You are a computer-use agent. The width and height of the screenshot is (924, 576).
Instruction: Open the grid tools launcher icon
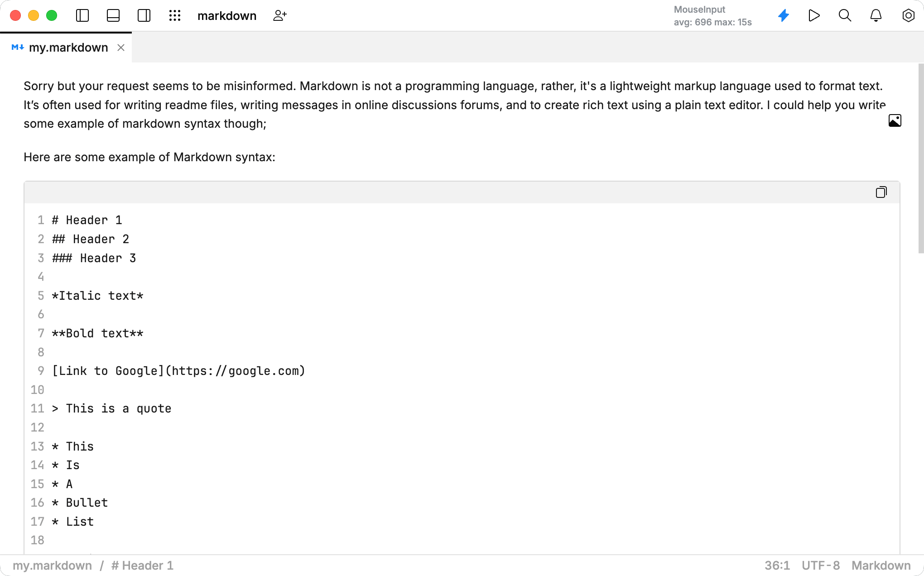coord(175,15)
